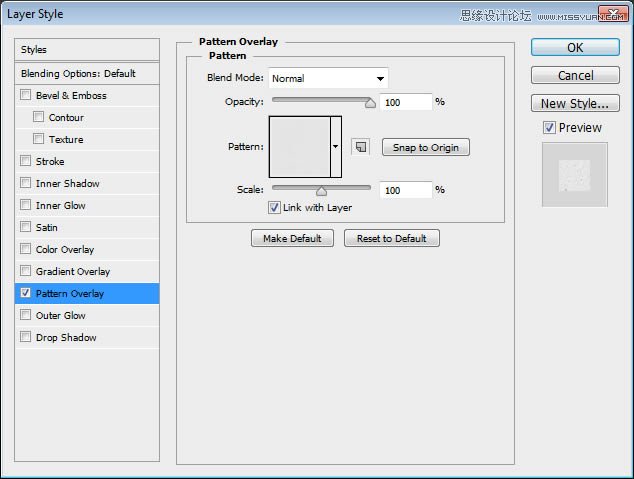Select the Stroke label in the list

pos(50,161)
